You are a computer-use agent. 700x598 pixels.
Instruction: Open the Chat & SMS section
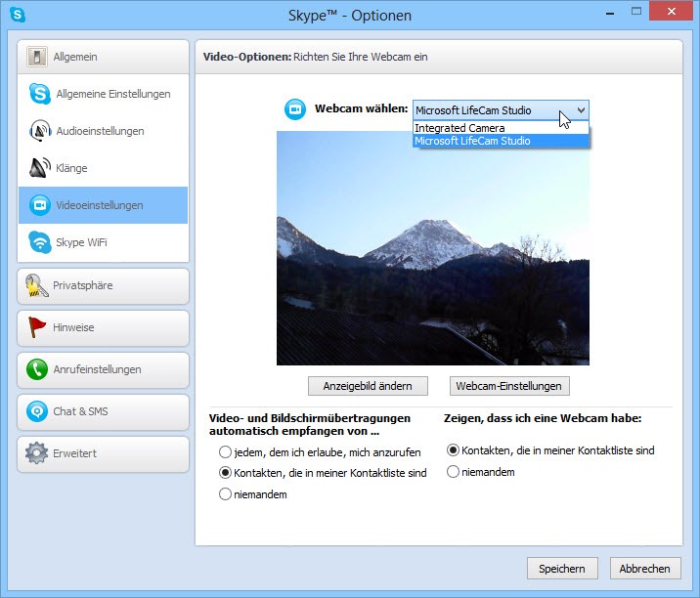[x=103, y=411]
